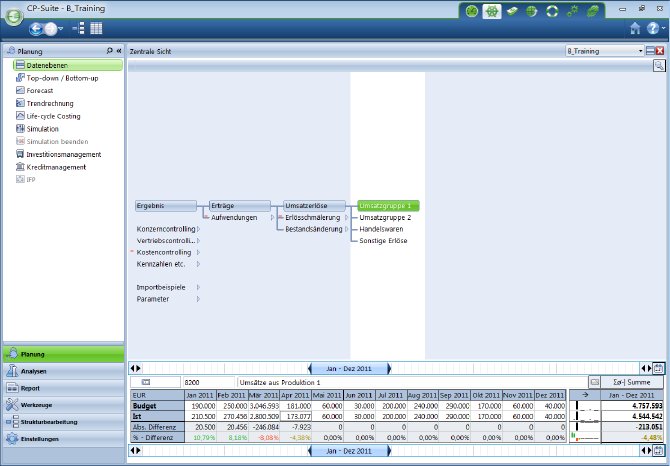The height and width of the screenshot is (466, 670).
Task: Click the Jan - Dez 2011 range on lower timeline
Action: coord(349,451)
